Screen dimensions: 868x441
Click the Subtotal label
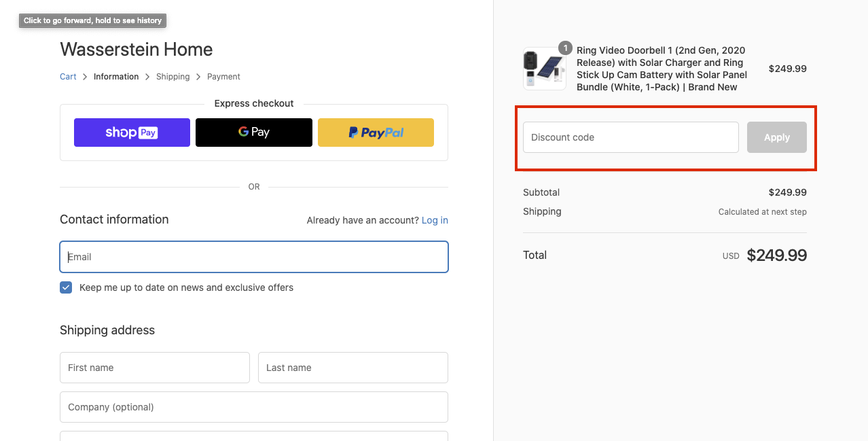point(541,192)
